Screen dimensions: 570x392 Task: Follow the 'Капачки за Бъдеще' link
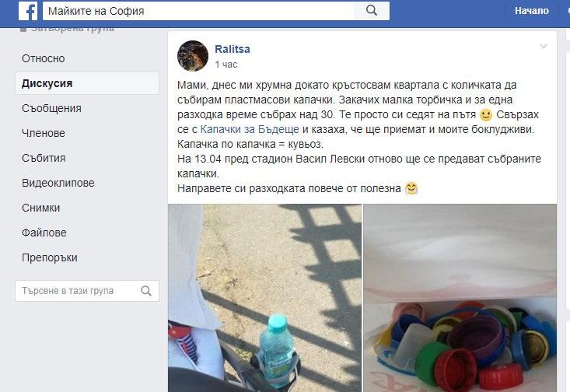(250, 129)
